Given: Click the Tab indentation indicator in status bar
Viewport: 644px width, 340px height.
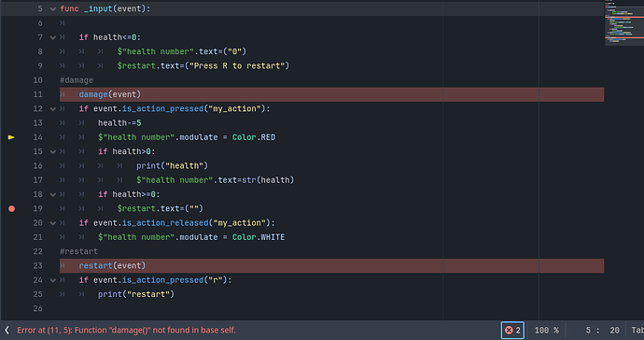Looking at the screenshot, I should pyautogui.click(x=637, y=330).
